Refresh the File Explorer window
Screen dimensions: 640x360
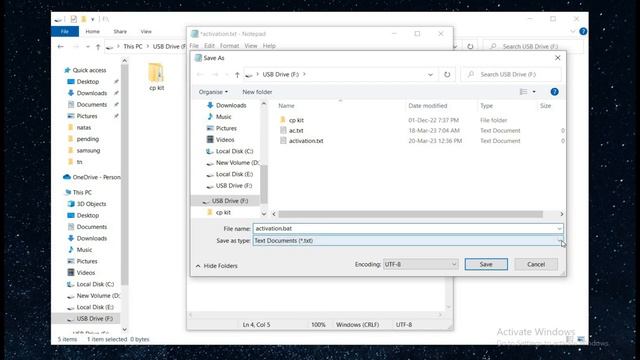470,47
